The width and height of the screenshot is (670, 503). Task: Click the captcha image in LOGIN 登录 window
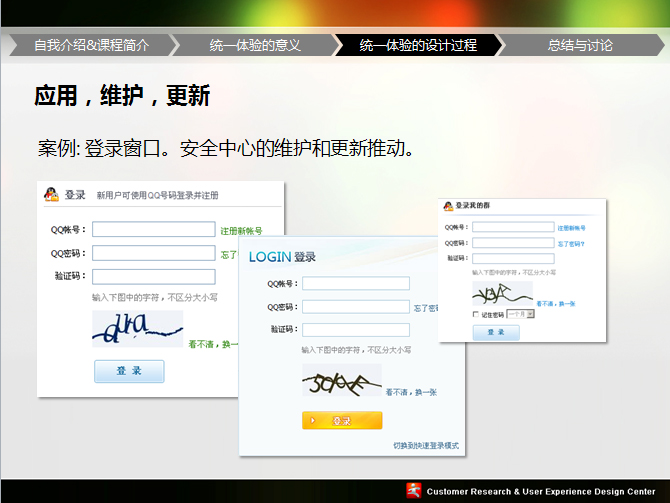(x=342, y=380)
